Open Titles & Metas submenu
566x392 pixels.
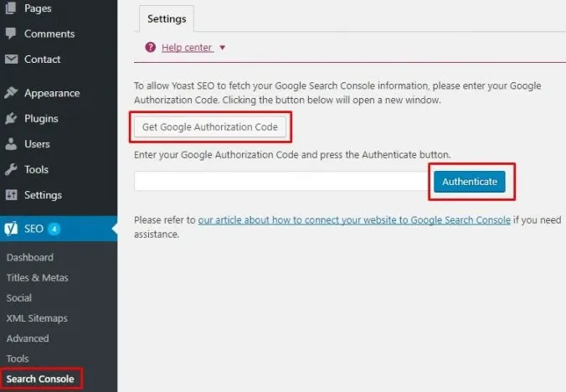click(x=37, y=277)
